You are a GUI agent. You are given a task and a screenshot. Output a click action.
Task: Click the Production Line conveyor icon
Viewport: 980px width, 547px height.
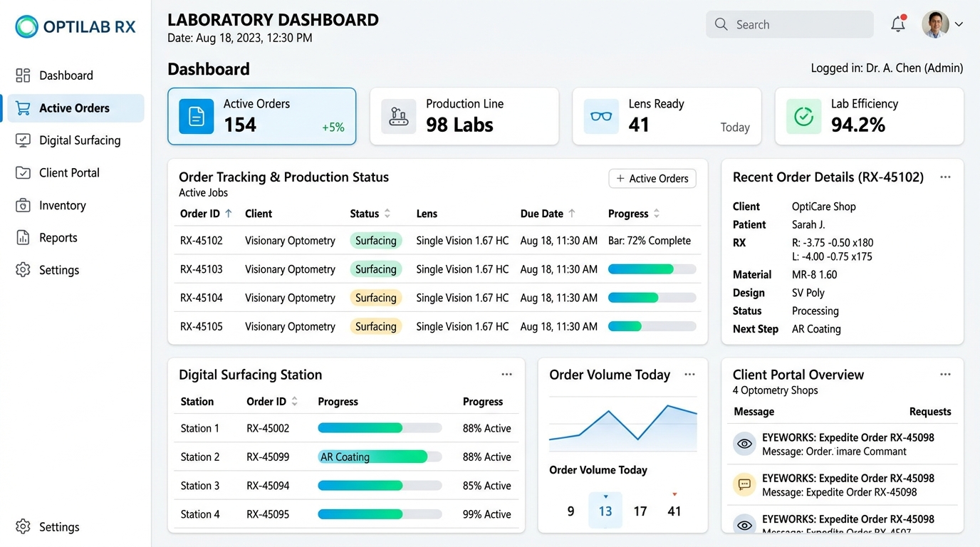tap(399, 116)
